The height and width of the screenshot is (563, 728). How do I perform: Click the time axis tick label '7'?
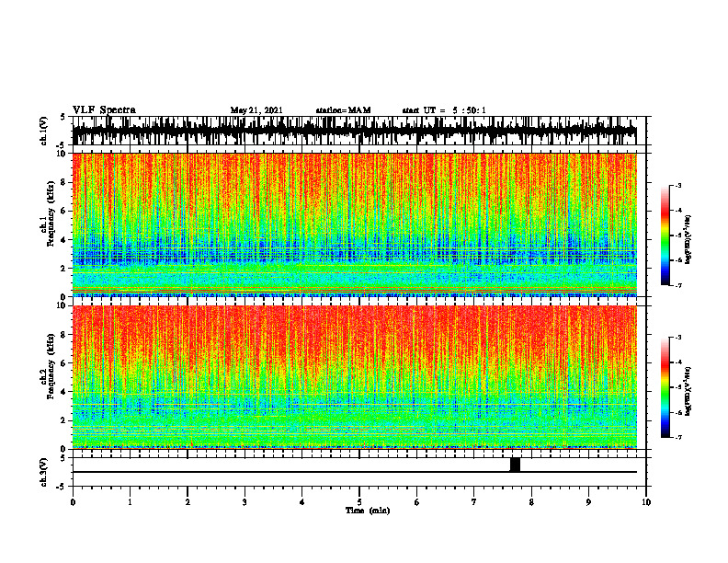tap(474, 502)
